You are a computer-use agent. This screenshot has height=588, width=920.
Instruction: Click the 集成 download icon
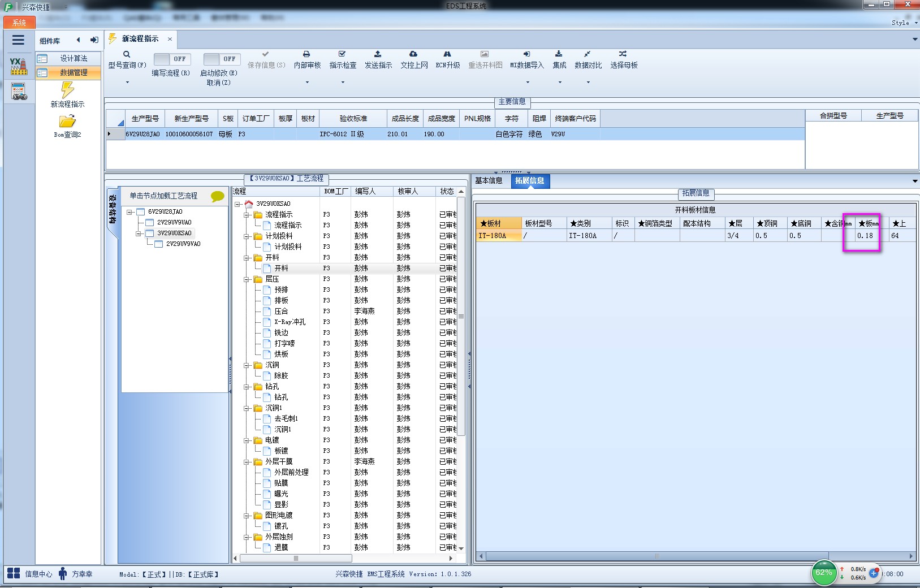coord(559,54)
